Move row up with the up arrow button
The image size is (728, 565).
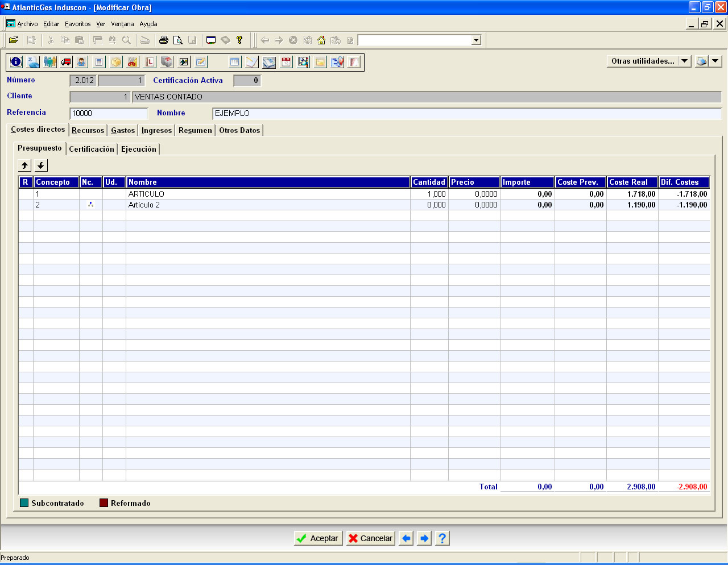pyautogui.click(x=24, y=165)
